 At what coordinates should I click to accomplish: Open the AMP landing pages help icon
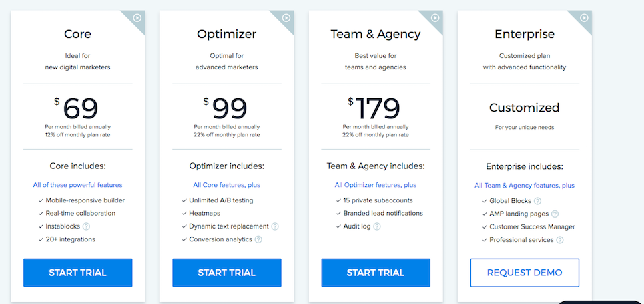(555, 214)
